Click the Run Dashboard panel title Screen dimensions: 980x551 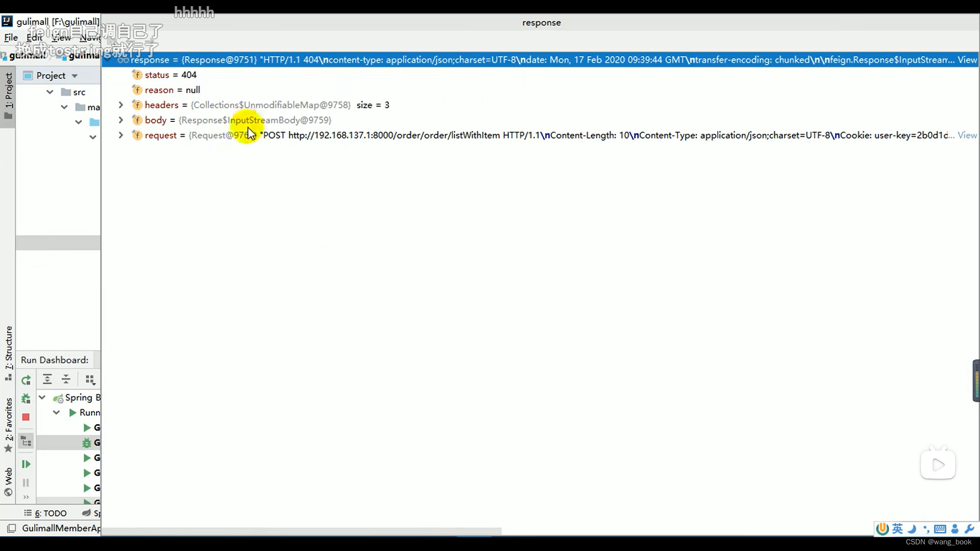55,360
